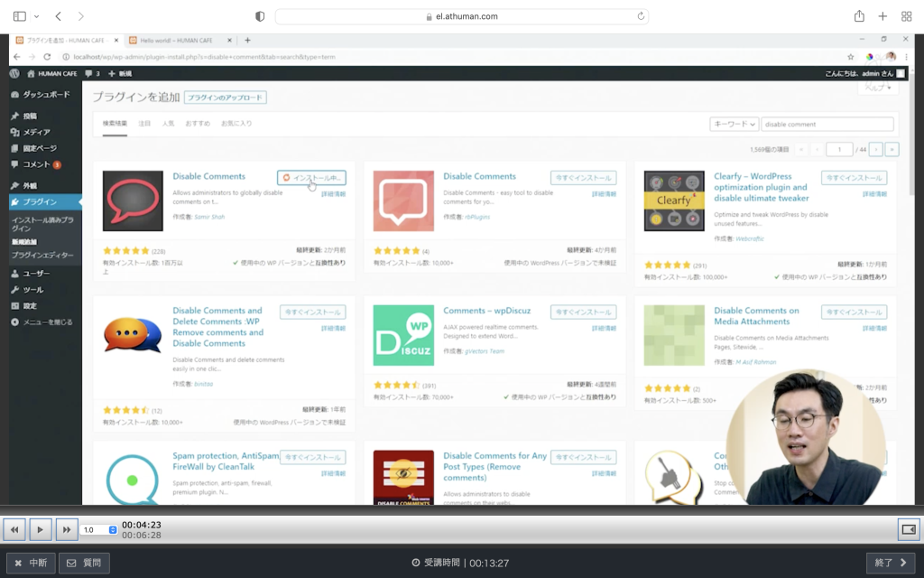
Task: Go back to the previous page
Action: pos(59,16)
